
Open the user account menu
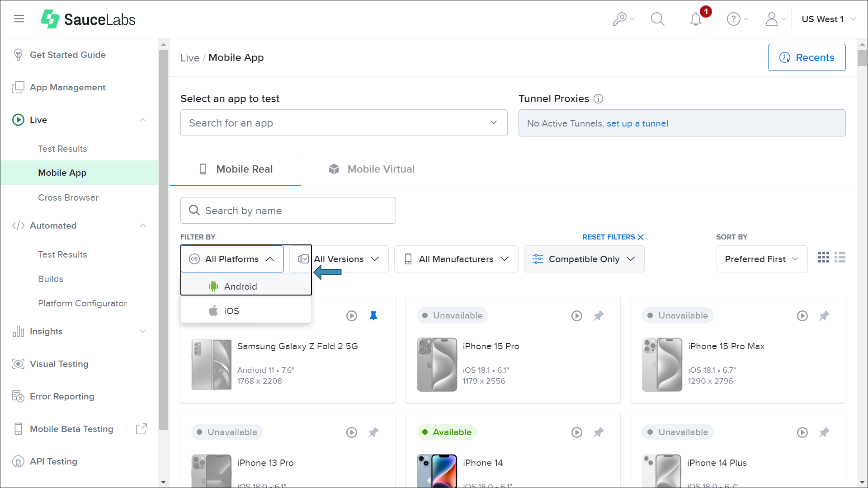tap(775, 19)
